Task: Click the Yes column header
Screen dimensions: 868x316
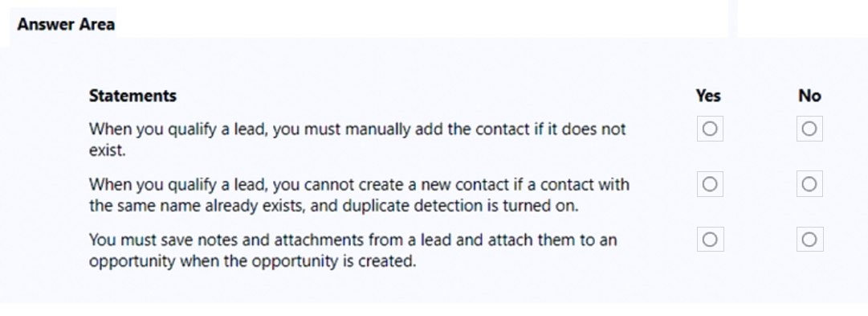Action: (x=708, y=96)
